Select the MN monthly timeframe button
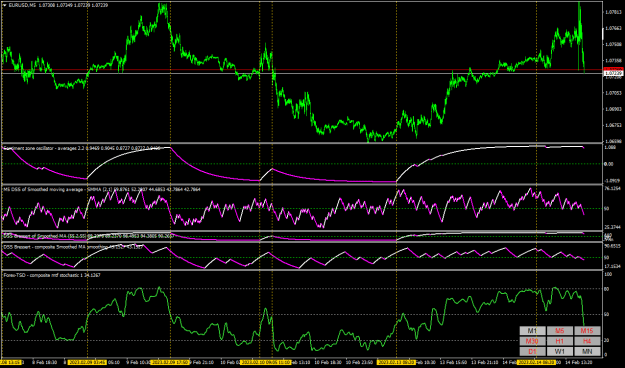Screen dimensions: 625x368 pos(587,351)
